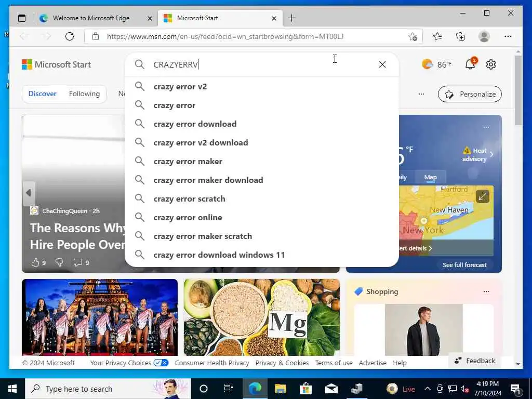
Task: Click the browser Forward arrow
Action: tap(46, 36)
